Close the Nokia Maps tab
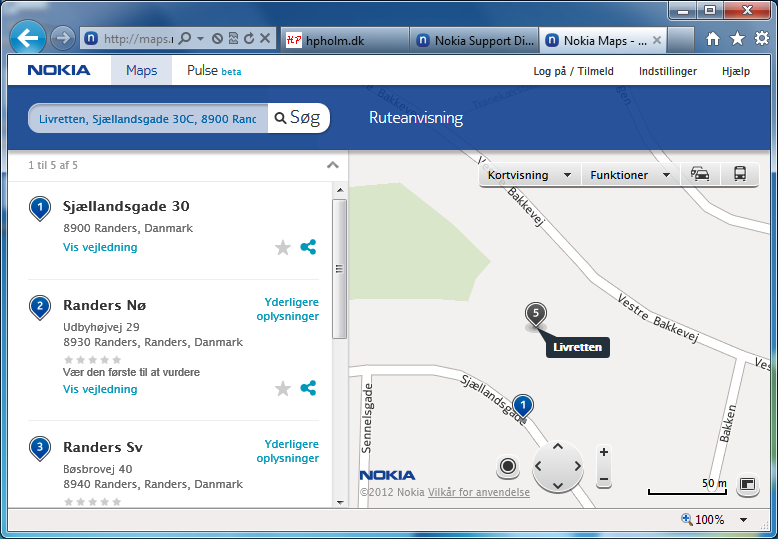 pos(657,40)
